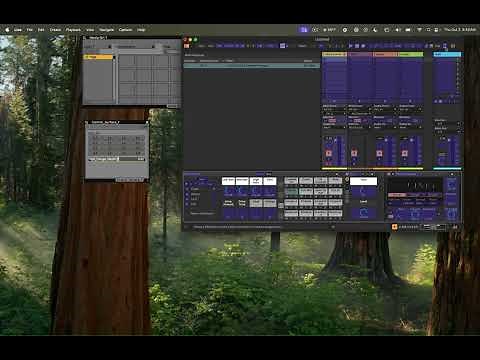
Task: Click the volume icon in menu bar
Action: click(398, 30)
